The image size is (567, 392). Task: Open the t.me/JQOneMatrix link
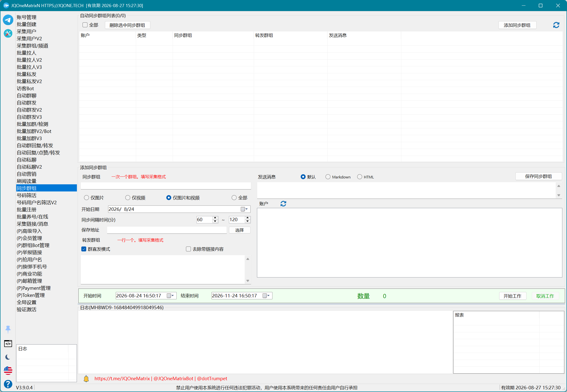point(122,379)
